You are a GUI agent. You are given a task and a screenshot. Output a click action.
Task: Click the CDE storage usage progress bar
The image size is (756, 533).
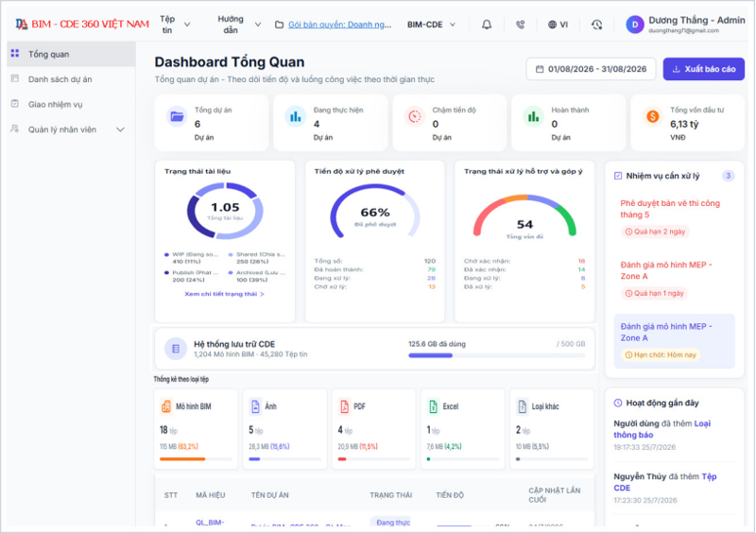pos(497,355)
